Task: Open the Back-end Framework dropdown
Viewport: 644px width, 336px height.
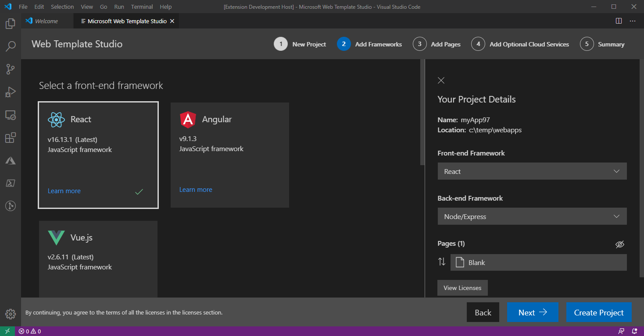Action: (532, 216)
